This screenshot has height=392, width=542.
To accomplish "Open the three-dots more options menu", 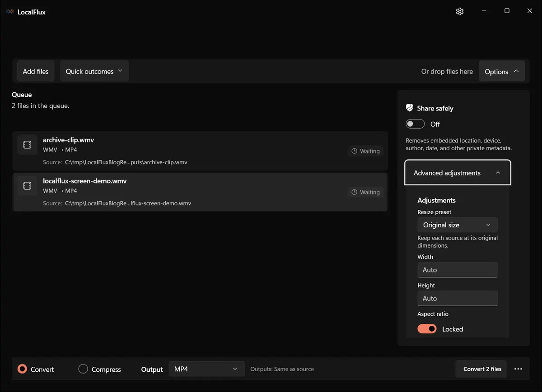I will click(518, 369).
